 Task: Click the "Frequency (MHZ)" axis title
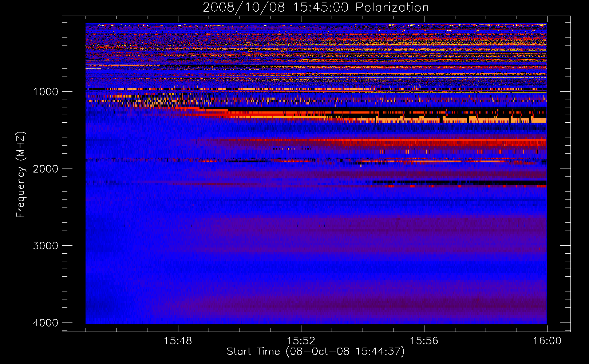click(21, 175)
